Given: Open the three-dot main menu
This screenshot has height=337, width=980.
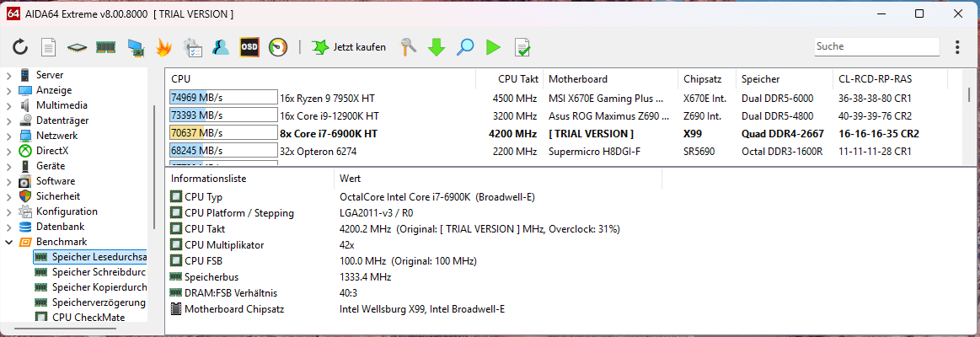Looking at the screenshot, I should (958, 47).
